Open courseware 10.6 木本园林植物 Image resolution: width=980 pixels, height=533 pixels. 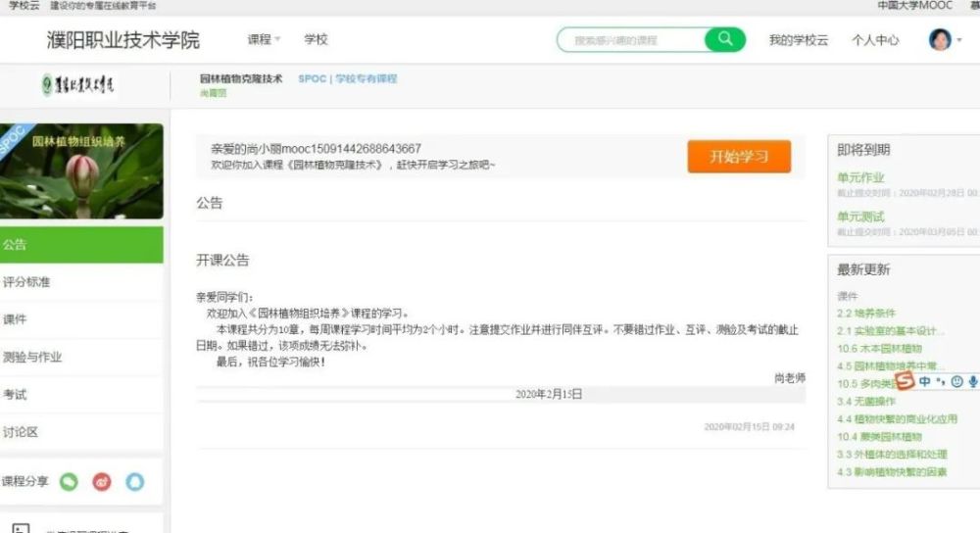click(879, 348)
